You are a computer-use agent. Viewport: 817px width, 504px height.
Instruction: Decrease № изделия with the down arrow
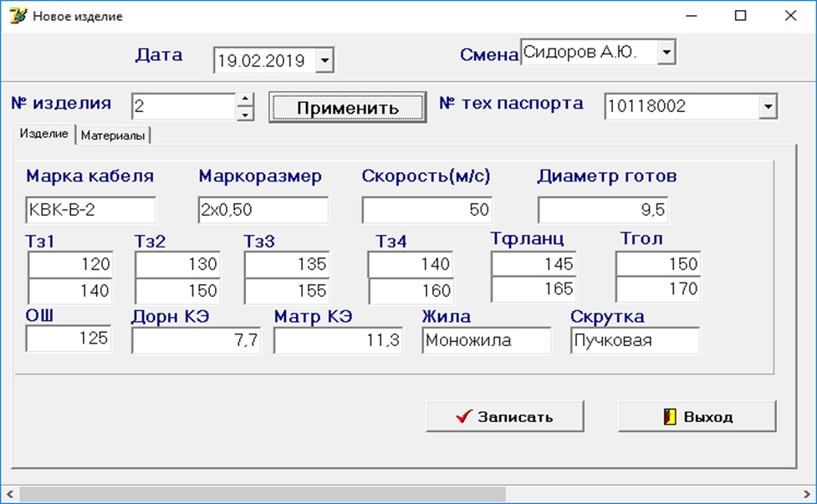tap(245, 114)
